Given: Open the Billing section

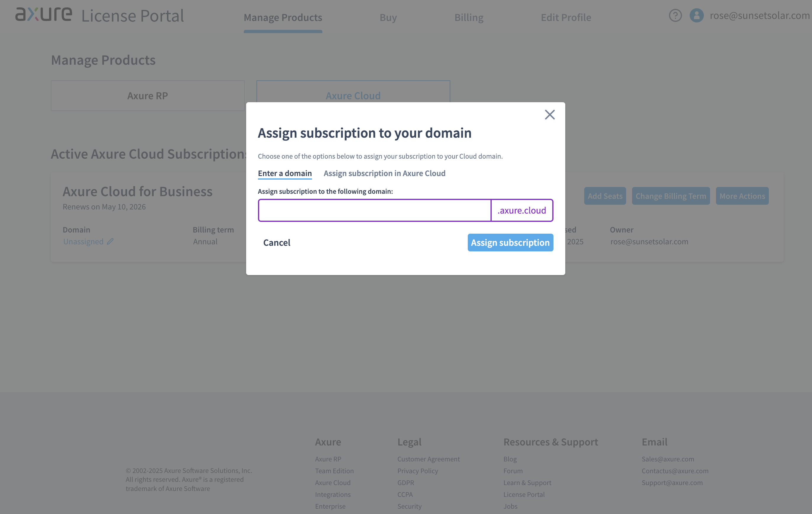Looking at the screenshot, I should (x=469, y=17).
